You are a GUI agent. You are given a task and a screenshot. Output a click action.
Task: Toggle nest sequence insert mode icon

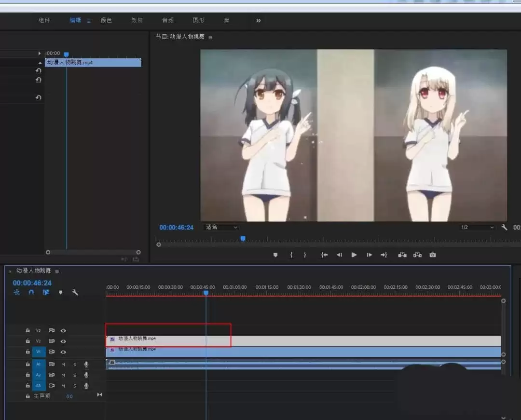(x=16, y=292)
